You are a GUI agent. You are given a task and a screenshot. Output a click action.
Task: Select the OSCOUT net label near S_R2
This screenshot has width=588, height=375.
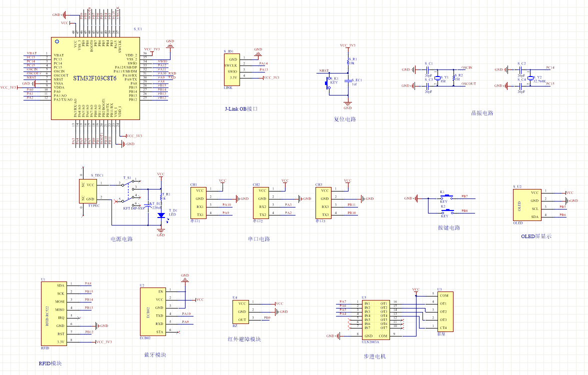pyautogui.click(x=468, y=83)
